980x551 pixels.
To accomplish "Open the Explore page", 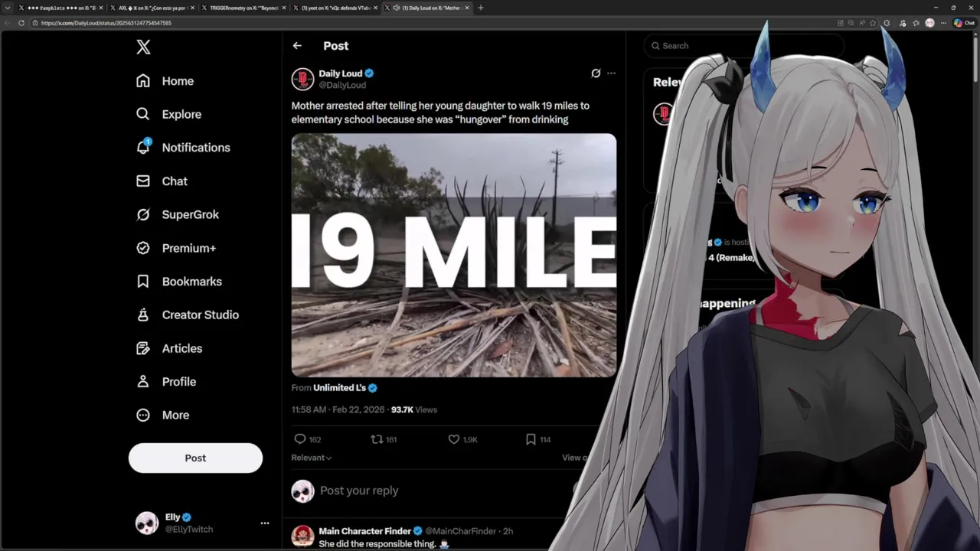I will pyautogui.click(x=168, y=114).
